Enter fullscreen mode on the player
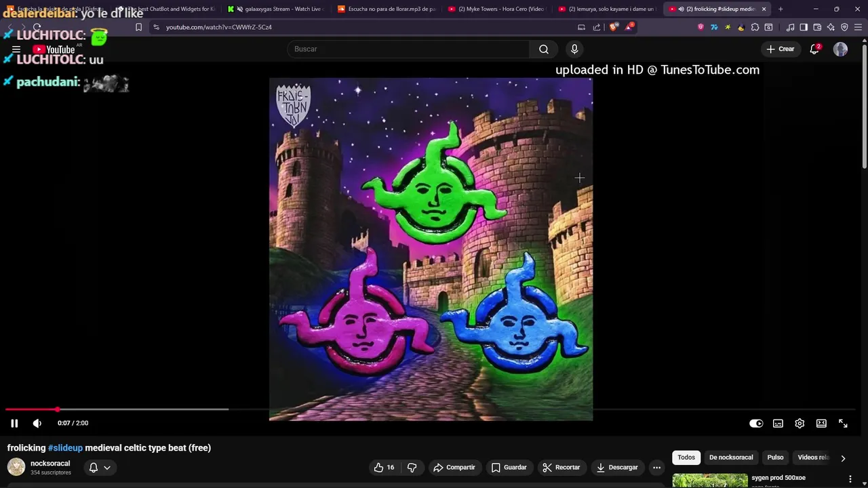 coord(843,423)
